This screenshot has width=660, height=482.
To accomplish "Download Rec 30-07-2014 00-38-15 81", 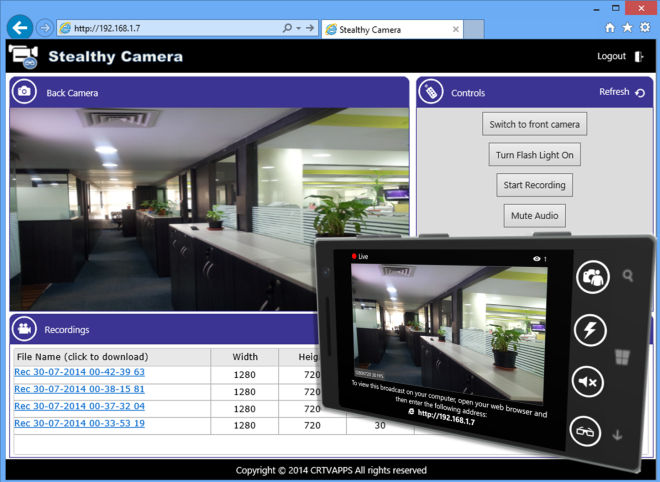I will [79, 389].
